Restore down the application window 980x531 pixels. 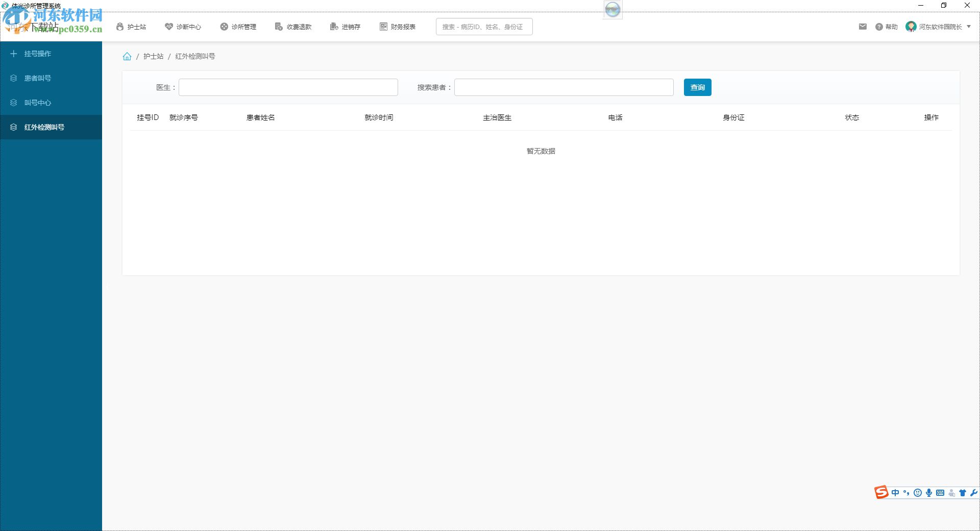pos(944,5)
